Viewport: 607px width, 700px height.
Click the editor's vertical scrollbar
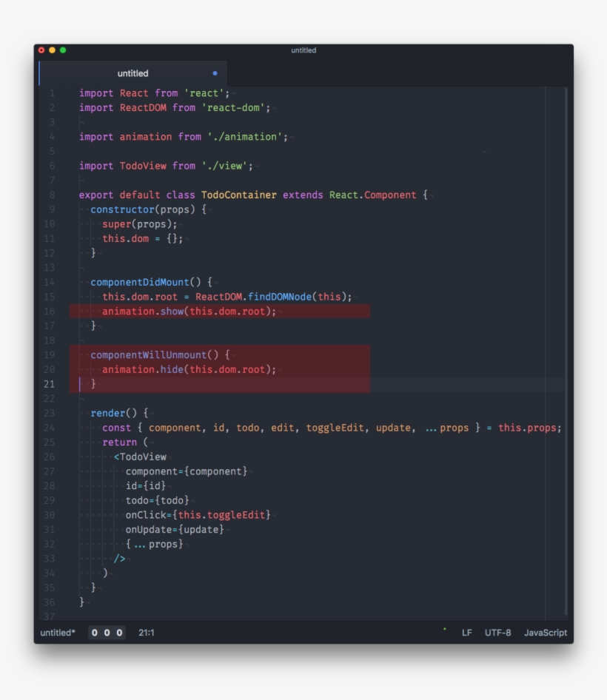(x=566, y=348)
